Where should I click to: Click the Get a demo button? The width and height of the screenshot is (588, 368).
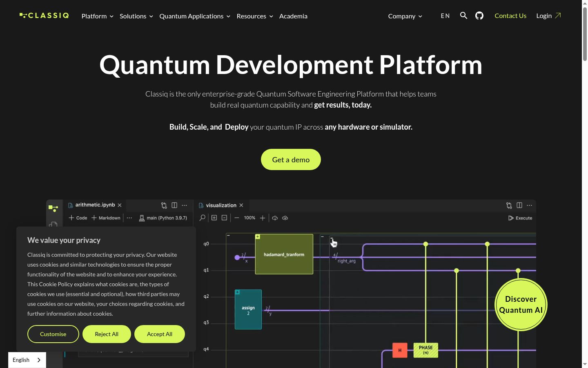pos(291,159)
